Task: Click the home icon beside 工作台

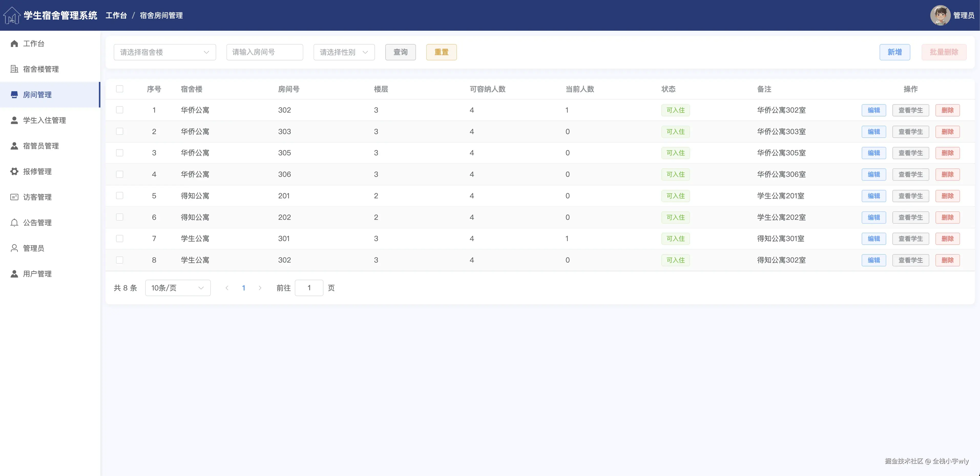Action: coord(14,44)
